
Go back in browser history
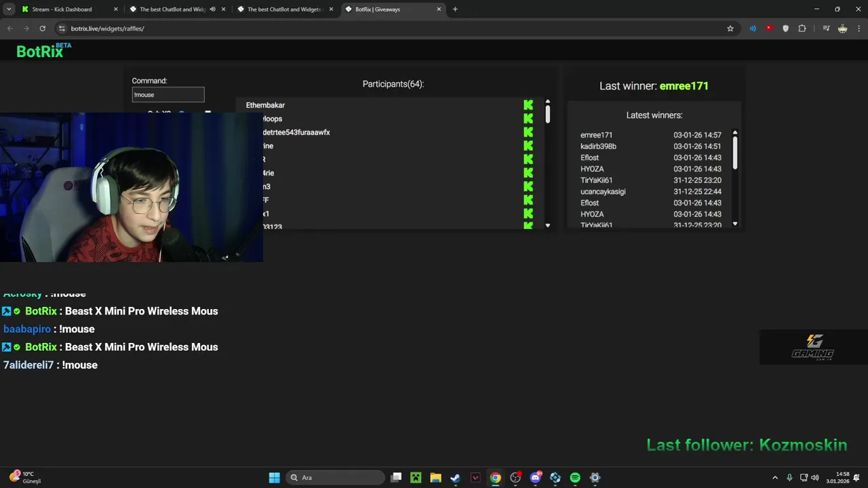coord(9,28)
